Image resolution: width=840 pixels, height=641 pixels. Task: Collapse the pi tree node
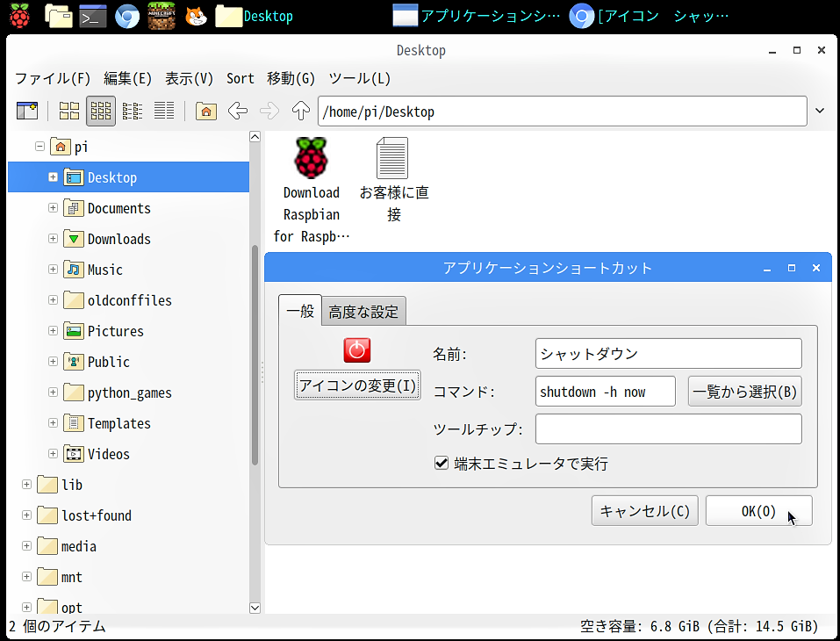pyautogui.click(x=39, y=147)
